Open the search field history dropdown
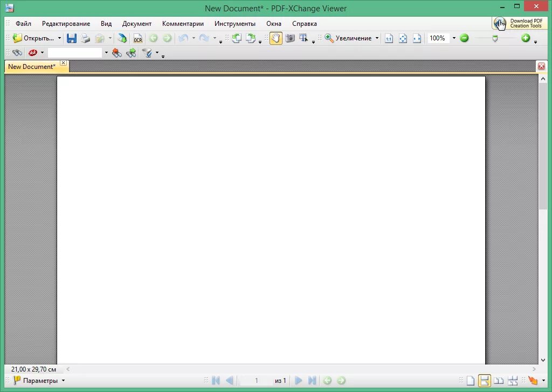 106,53
